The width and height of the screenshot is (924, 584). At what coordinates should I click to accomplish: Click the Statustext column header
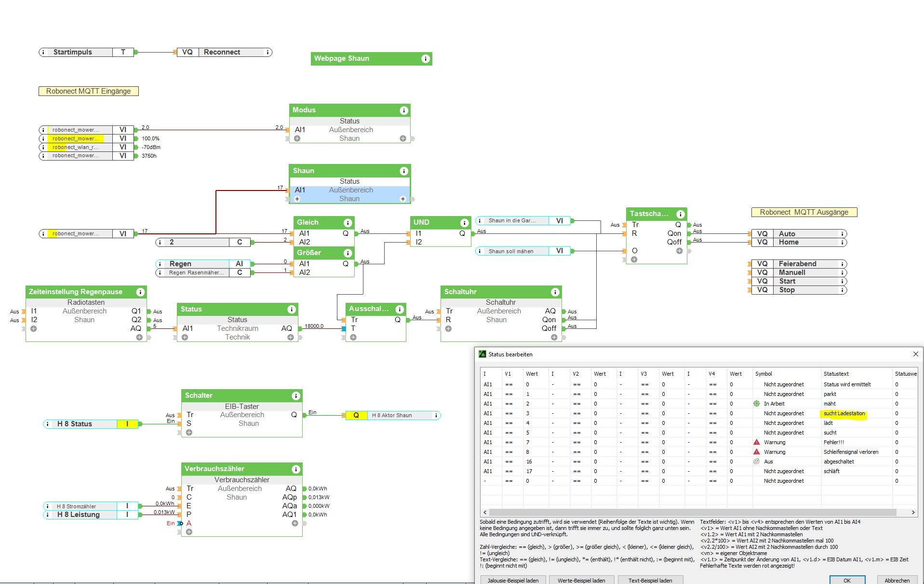(x=857, y=374)
